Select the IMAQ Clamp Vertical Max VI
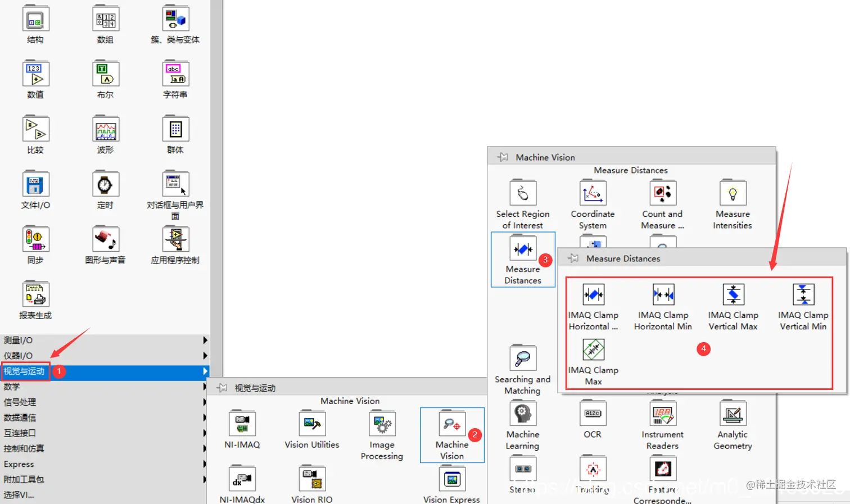850x504 pixels. click(x=733, y=294)
